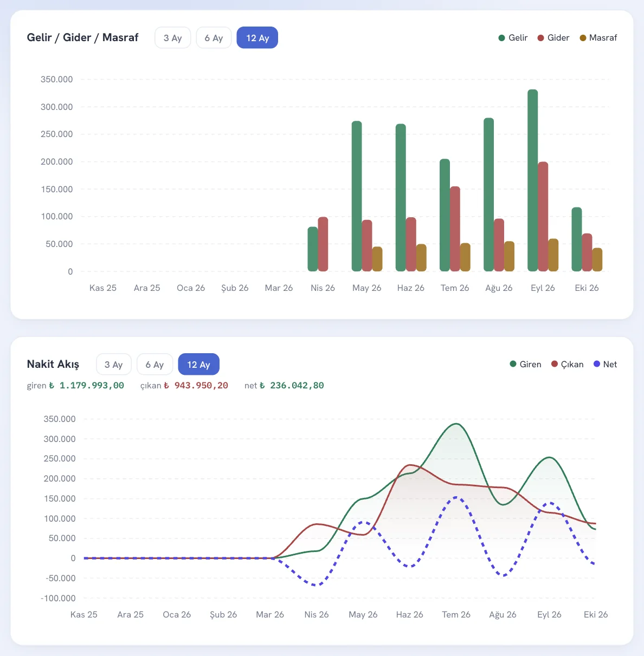Toggle the Giren line in the legend

click(525, 365)
